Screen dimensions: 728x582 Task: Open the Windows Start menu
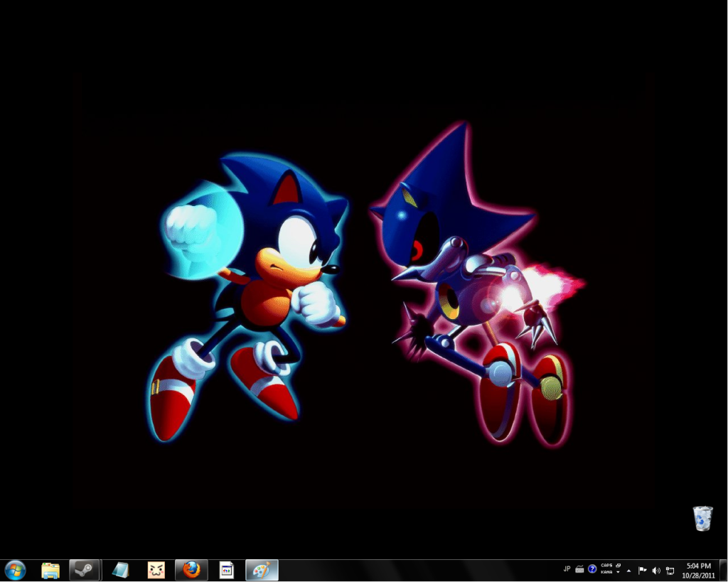pos(15,570)
